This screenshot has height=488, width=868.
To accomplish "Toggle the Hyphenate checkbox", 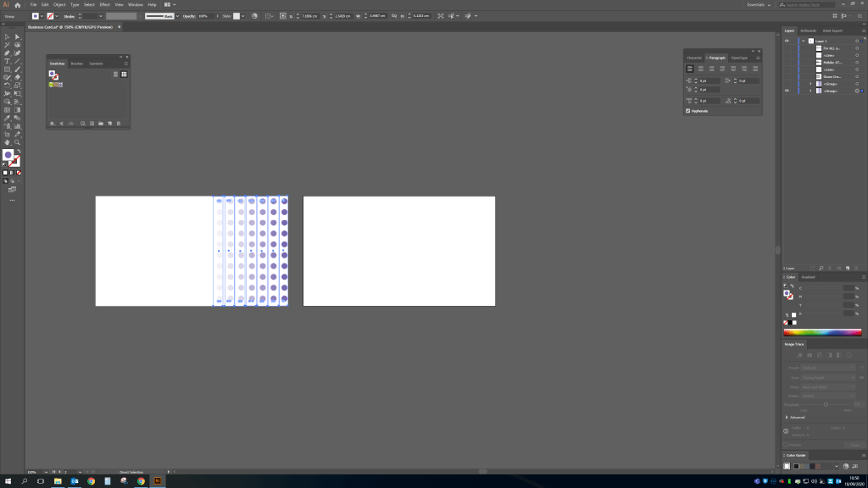I will 687,111.
